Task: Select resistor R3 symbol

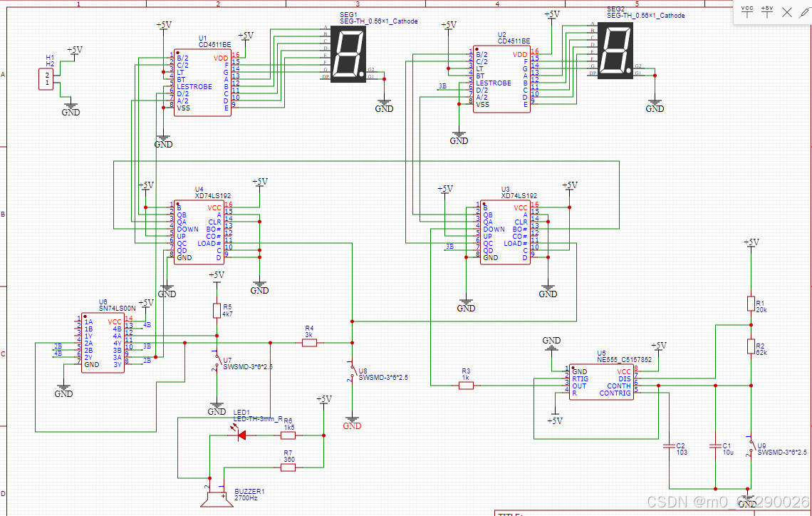Action: [x=466, y=386]
